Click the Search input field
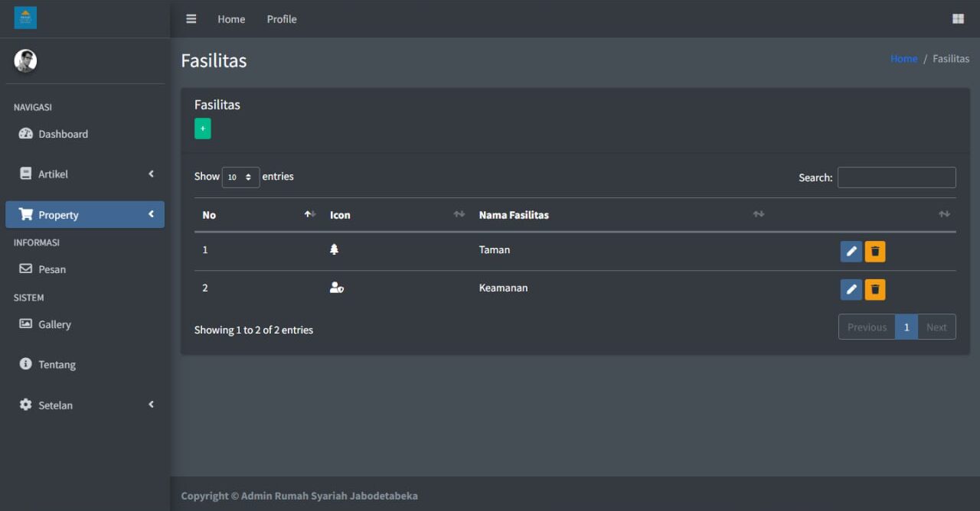The width and height of the screenshot is (980, 511). click(x=896, y=177)
